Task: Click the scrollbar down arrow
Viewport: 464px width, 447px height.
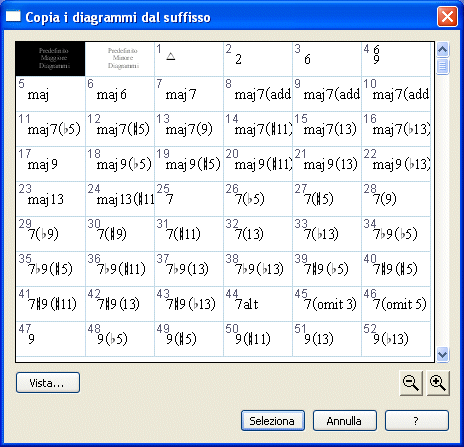Action: click(442, 354)
